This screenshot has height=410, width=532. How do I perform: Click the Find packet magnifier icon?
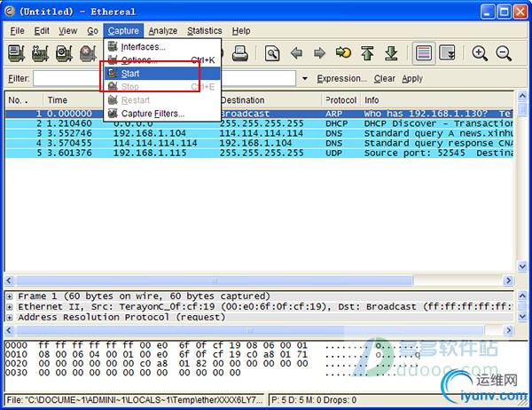coord(272,53)
